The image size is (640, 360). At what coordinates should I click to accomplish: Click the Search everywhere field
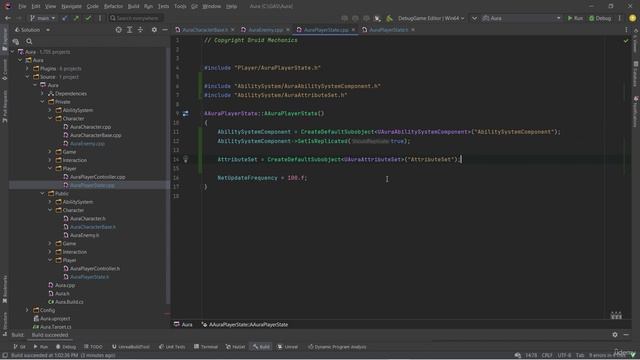point(136,18)
